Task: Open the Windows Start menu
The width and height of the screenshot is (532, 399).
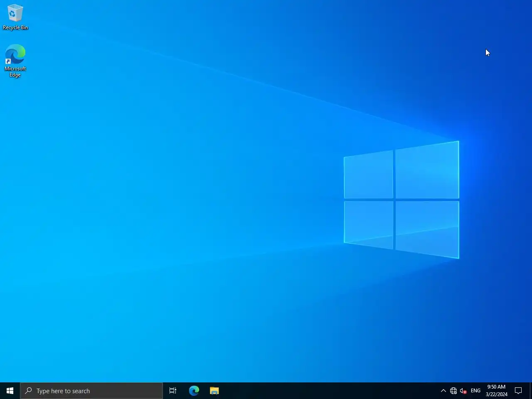Action: pyautogui.click(x=10, y=391)
